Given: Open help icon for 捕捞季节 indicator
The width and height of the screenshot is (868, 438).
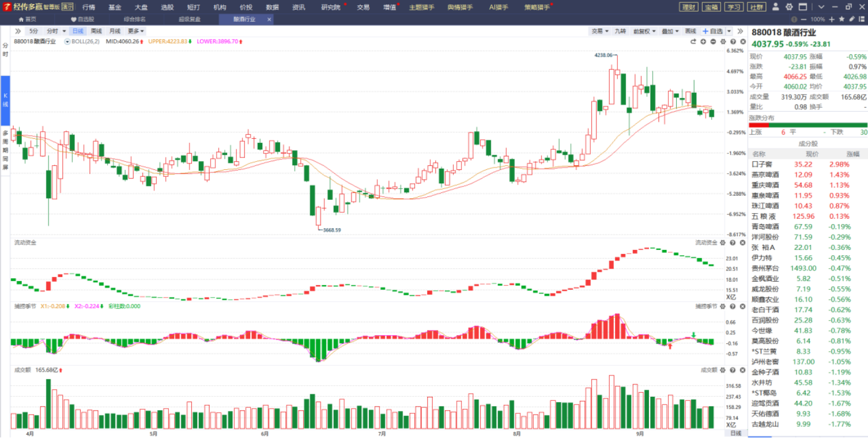Looking at the screenshot, I should coord(733,306).
